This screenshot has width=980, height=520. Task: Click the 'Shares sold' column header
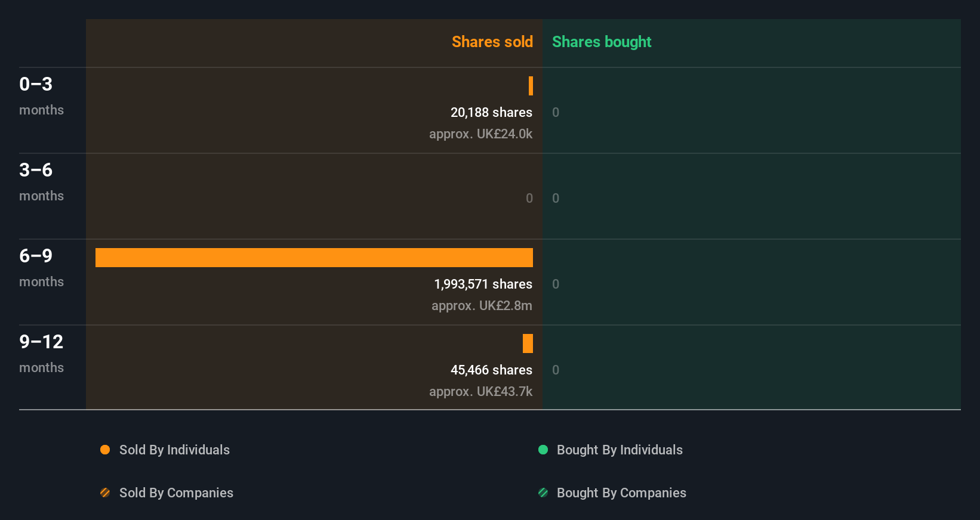492,42
